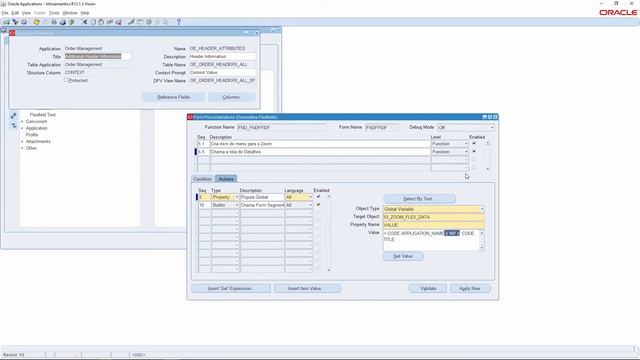Open the View menu
Viewport: 640px width, 360px height.
[26, 13]
